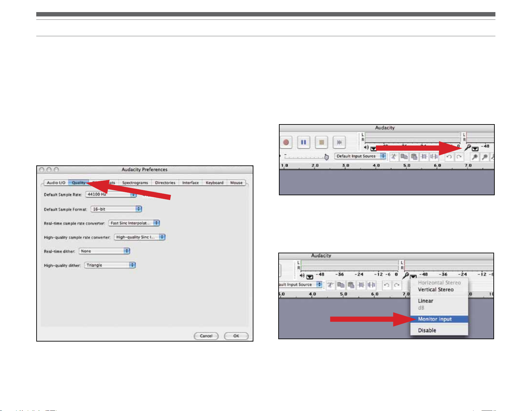
Task: Click Redo icon in window with open menu
Action: 396,285
